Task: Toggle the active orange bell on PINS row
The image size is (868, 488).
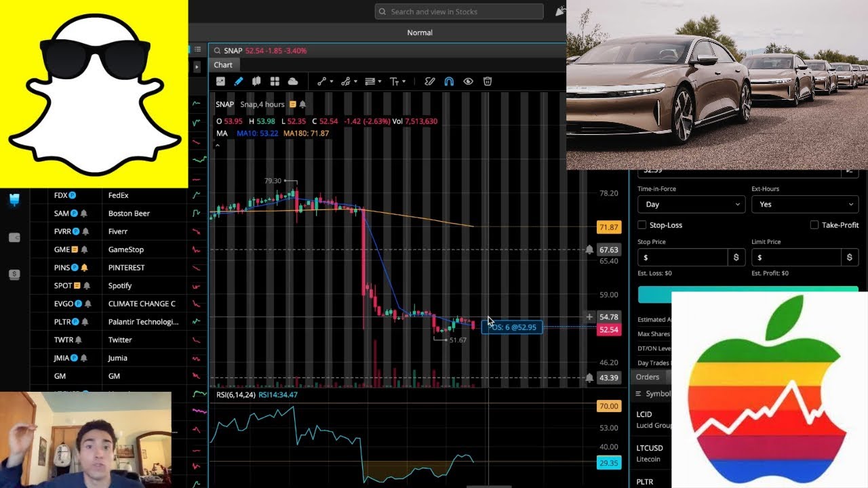Action: tap(84, 268)
